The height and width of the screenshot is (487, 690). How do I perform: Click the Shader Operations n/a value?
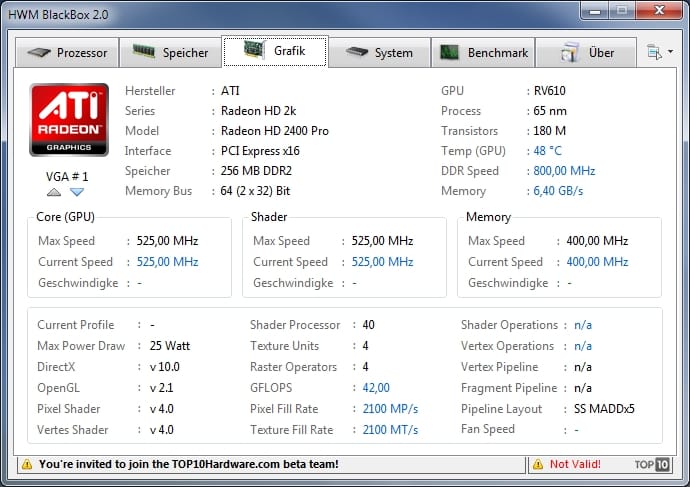tap(583, 325)
